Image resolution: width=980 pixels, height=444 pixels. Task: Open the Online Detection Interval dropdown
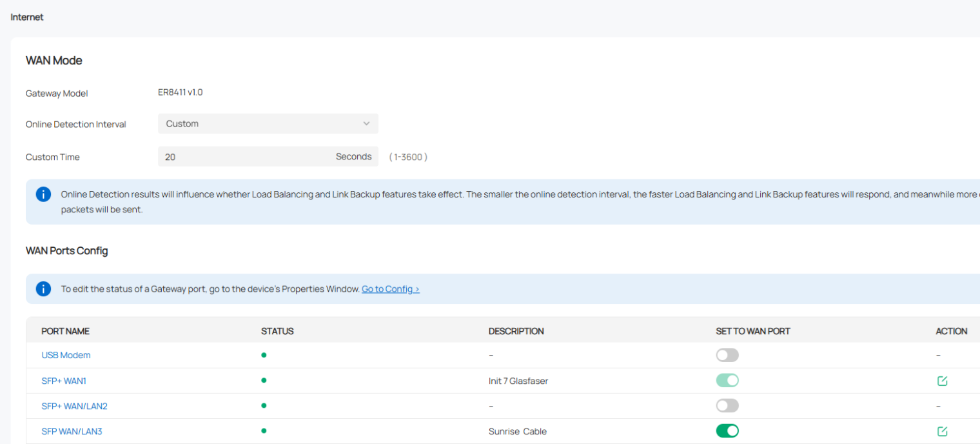(x=268, y=124)
